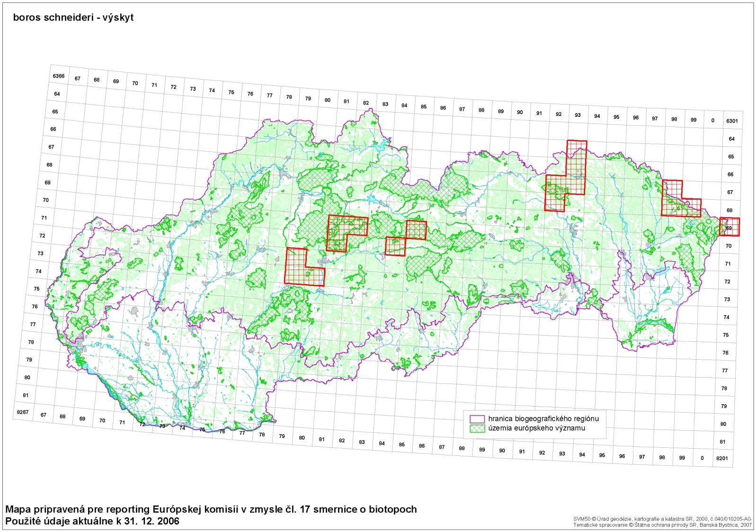Click the northernmost red occurrence block below column 93
Viewport: 756px width, 532px height.
point(577,161)
